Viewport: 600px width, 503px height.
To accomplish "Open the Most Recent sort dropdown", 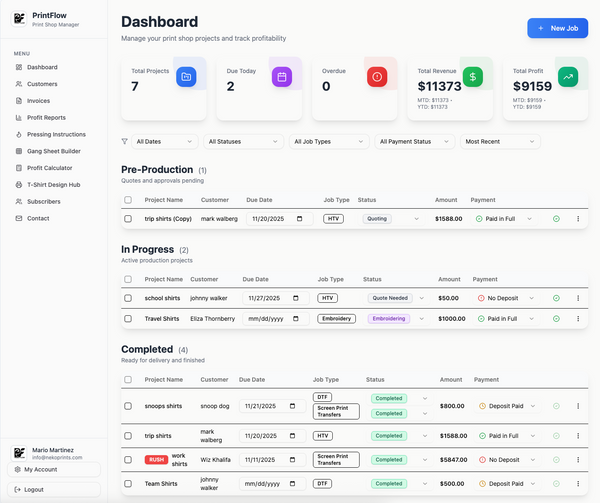I will 500,142.
